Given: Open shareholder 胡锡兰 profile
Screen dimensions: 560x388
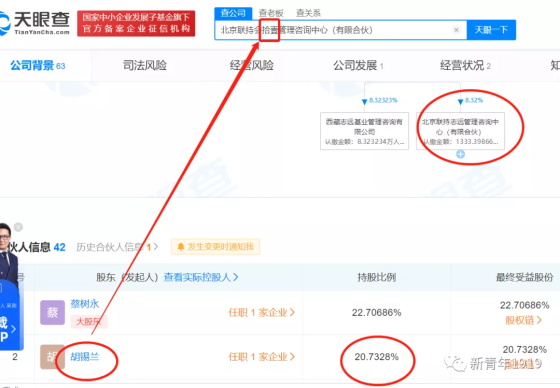Looking at the screenshot, I should pyautogui.click(x=85, y=357).
